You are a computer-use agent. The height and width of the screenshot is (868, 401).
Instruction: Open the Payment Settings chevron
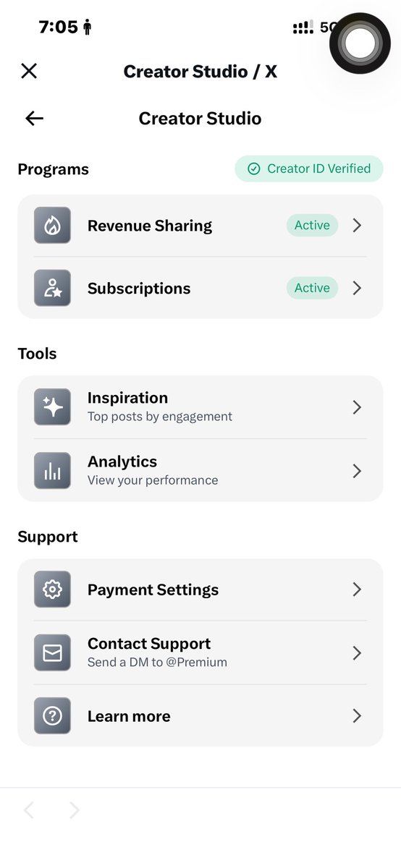pos(357,590)
